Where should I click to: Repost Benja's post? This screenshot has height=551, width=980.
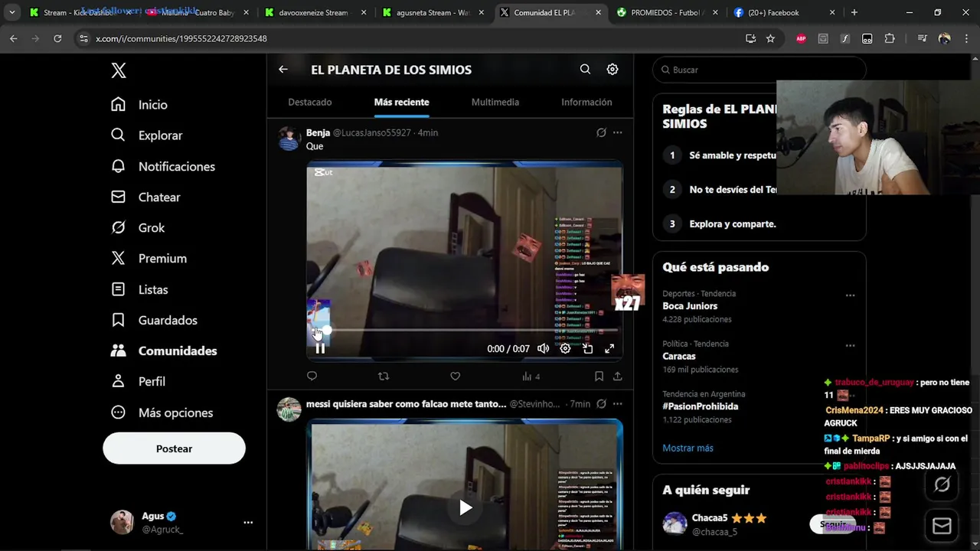pos(384,376)
